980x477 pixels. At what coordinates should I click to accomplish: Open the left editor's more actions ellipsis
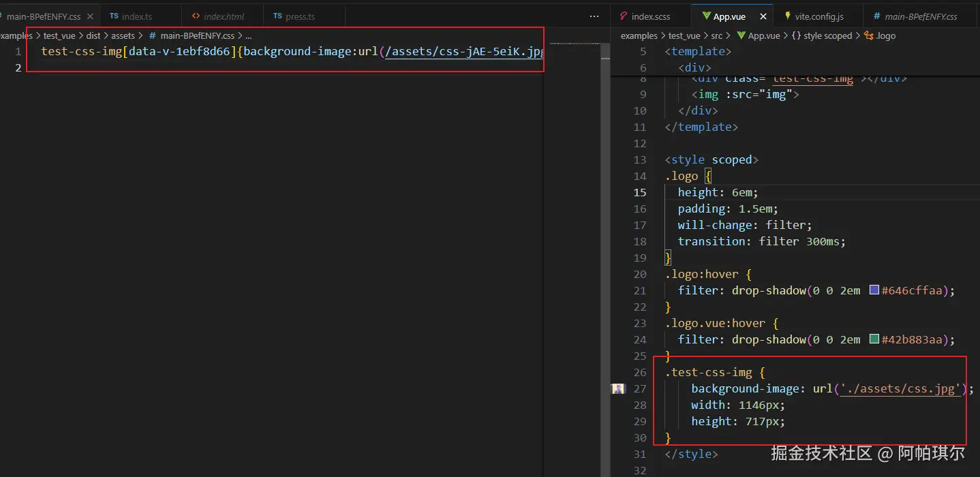pos(594,16)
